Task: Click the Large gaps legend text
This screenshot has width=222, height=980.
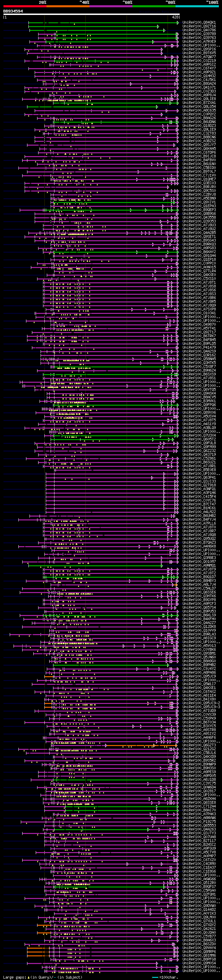Action: pos(43,977)
